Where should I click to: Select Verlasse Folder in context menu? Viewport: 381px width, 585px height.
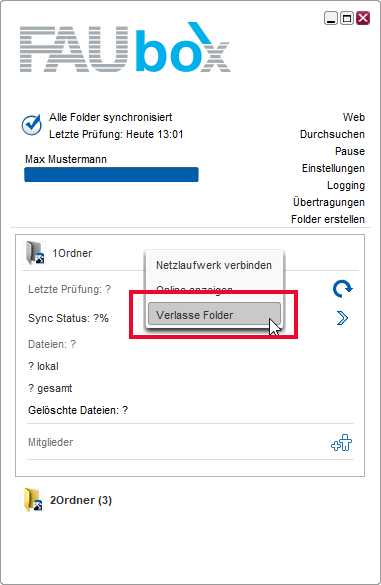tap(214, 315)
